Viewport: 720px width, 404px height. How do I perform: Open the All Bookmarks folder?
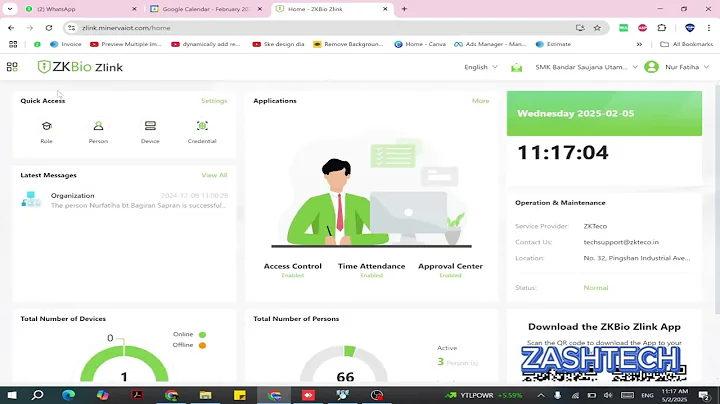click(686, 44)
